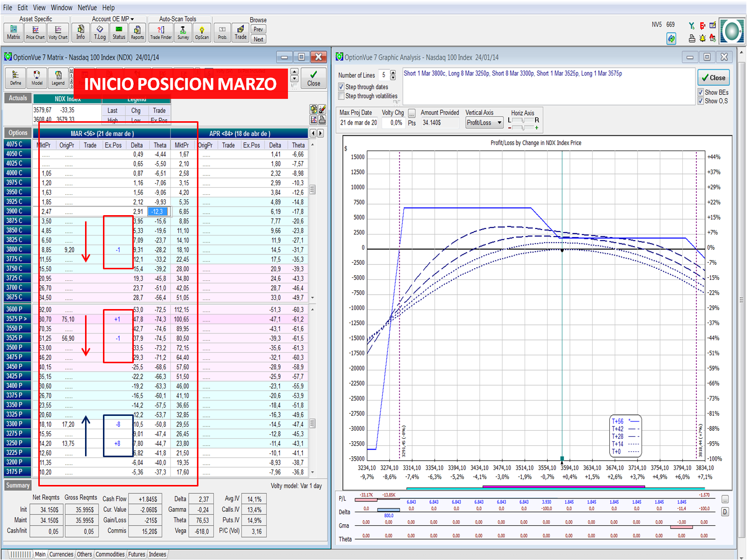
Task: Toggle Step through volatilities checkbox
Action: coord(341,96)
